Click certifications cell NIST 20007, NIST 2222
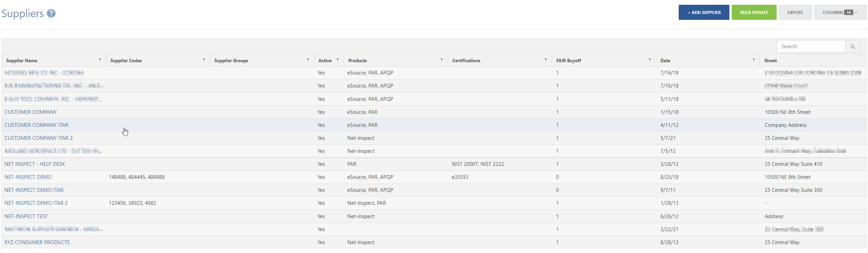The image size is (868, 253). pos(478,164)
